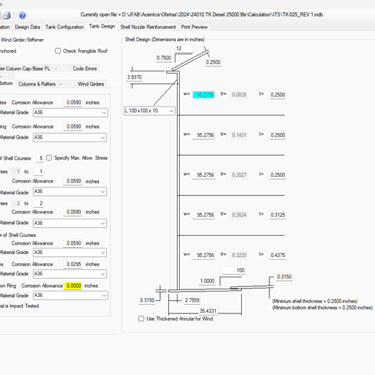Viewport: 375px width, 375px height.
Task: Open help via the blue question mark icon
Action: pyautogui.click(x=22, y=15)
